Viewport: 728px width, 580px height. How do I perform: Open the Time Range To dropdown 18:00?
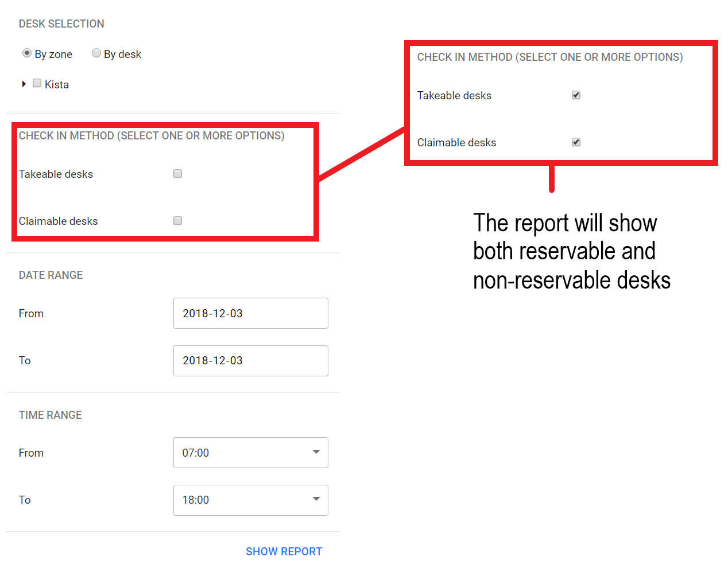click(251, 500)
